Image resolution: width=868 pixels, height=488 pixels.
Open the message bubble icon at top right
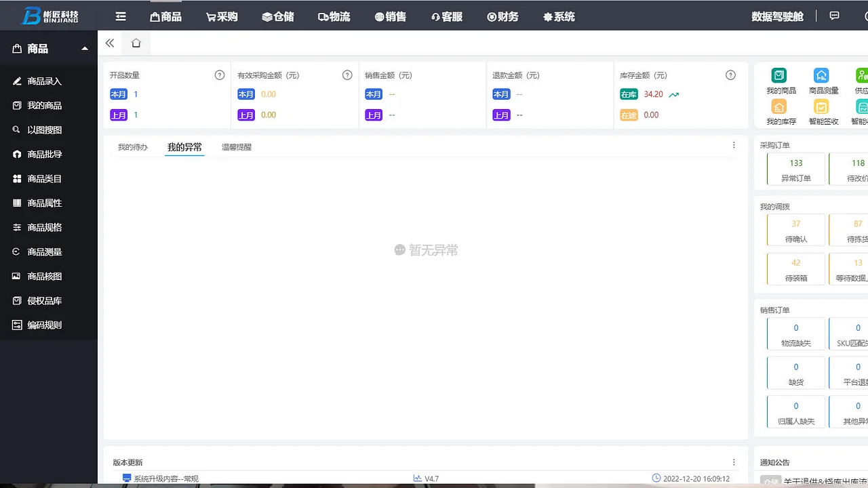pos(834,16)
